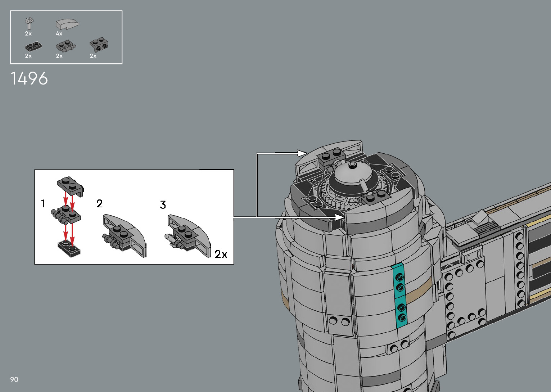
Task: Click the bracket piece with two holes
Action: tap(99, 45)
